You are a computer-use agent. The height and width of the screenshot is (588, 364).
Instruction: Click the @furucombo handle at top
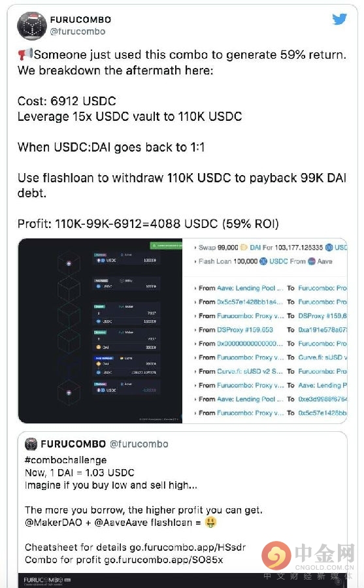[x=78, y=31]
